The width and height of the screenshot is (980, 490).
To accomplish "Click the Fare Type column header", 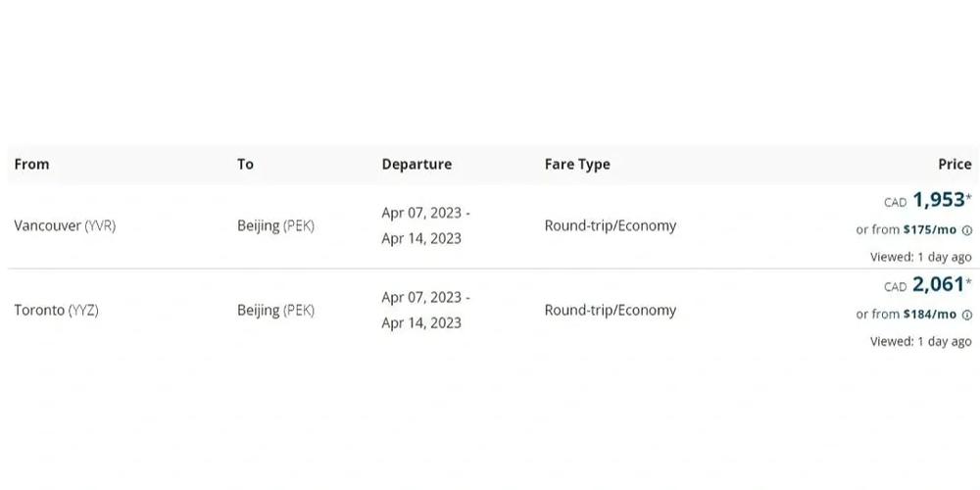I will click(x=577, y=165).
